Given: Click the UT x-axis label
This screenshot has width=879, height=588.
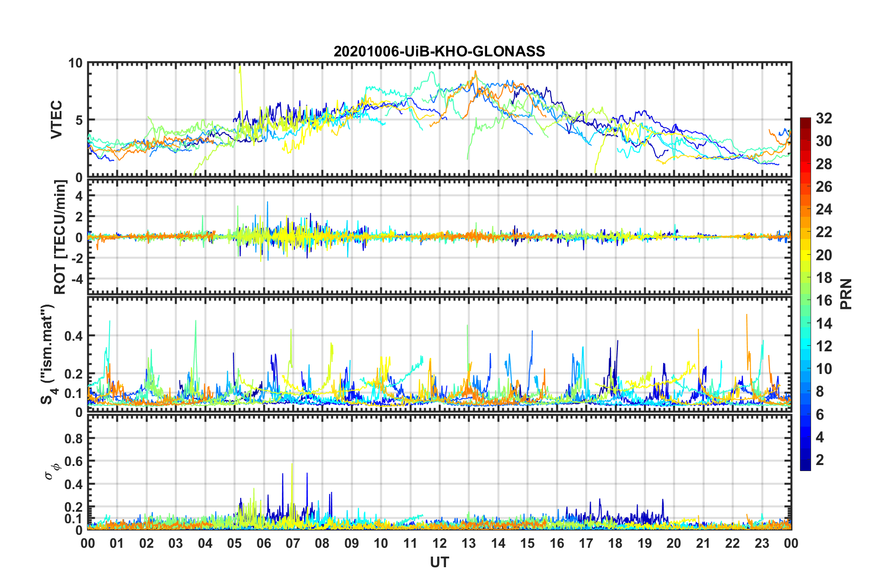Looking at the screenshot, I should [x=439, y=562].
